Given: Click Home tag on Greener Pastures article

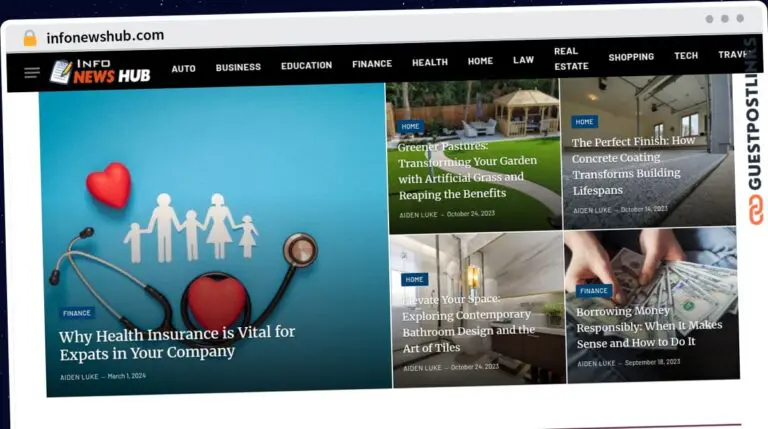Looking at the screenshot, I should [x=410, y=126].
